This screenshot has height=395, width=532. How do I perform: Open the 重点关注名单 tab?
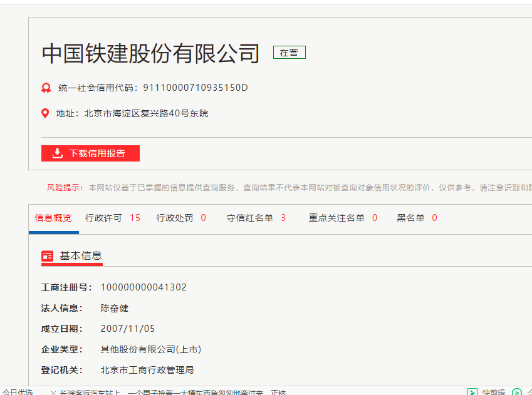336,218
